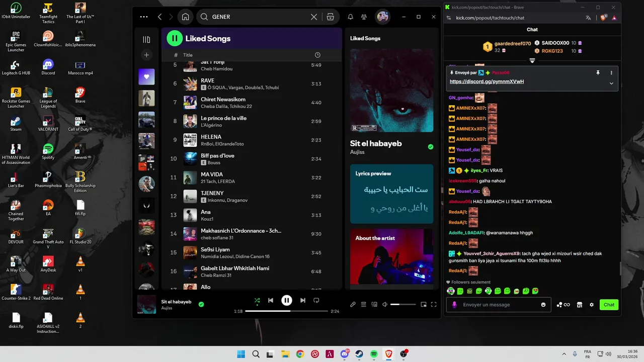Open Spotify's Browse icon
Viewport: 644px width, 362px height.
click(331, 17)
